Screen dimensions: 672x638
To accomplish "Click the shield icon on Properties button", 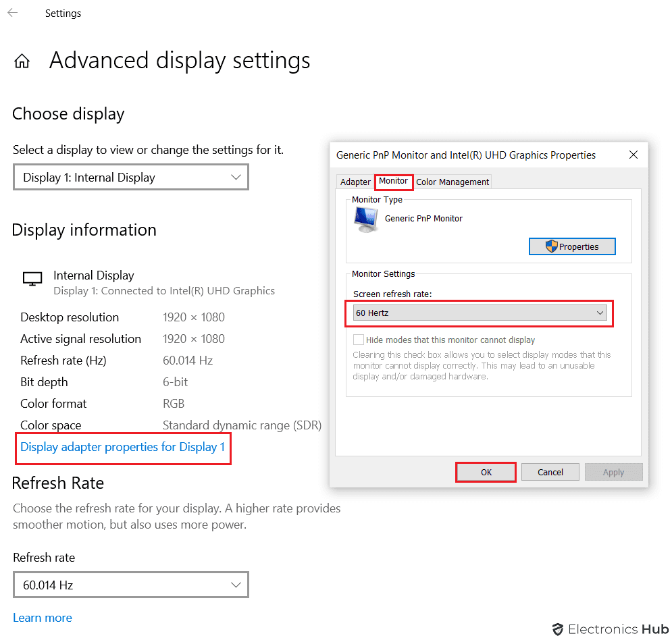I will click(551, 246).
